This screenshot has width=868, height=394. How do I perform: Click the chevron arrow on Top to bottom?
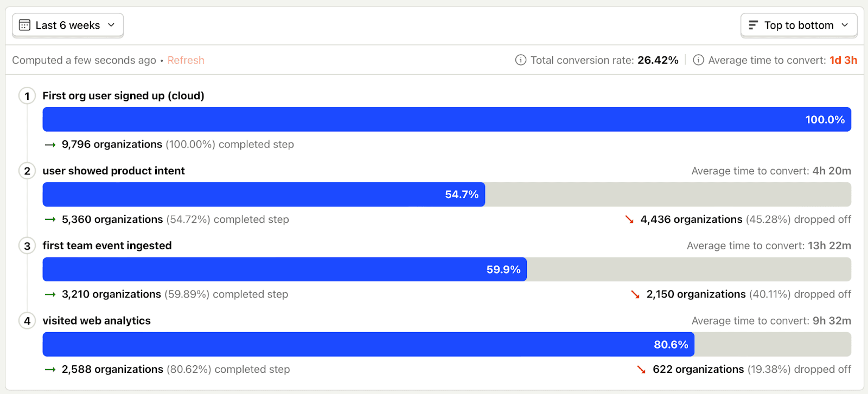[x=845, y=25]
